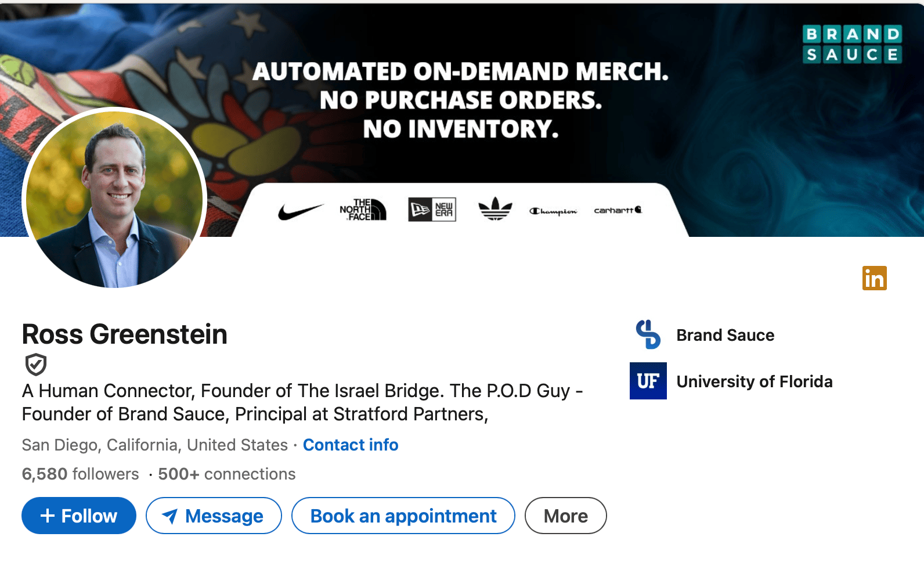Click The North Face logo

(x=363, y=210)
